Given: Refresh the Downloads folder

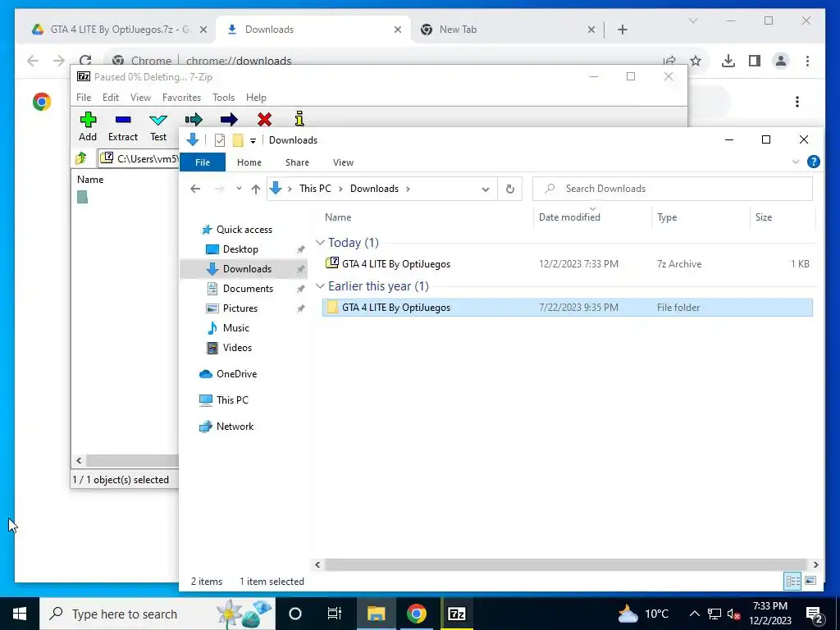Looking at the screenshot, I should (510, 189).
